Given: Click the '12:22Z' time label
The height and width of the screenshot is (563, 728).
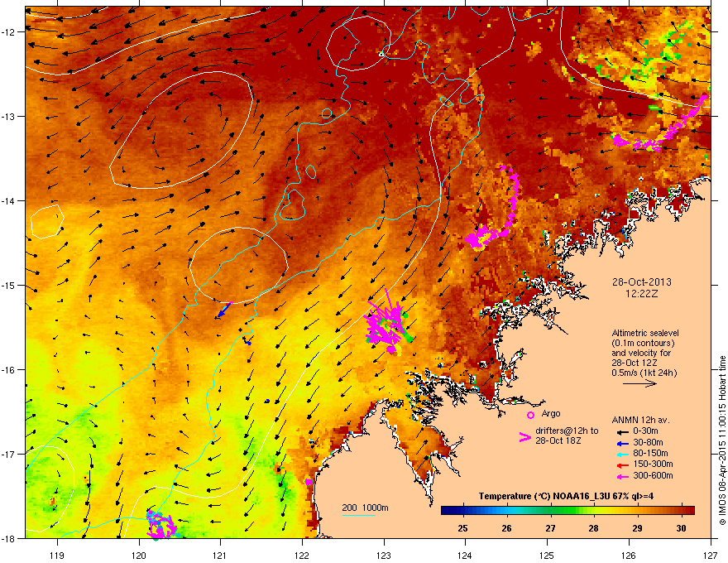Looking at the screenshot, I should (641, 294).
